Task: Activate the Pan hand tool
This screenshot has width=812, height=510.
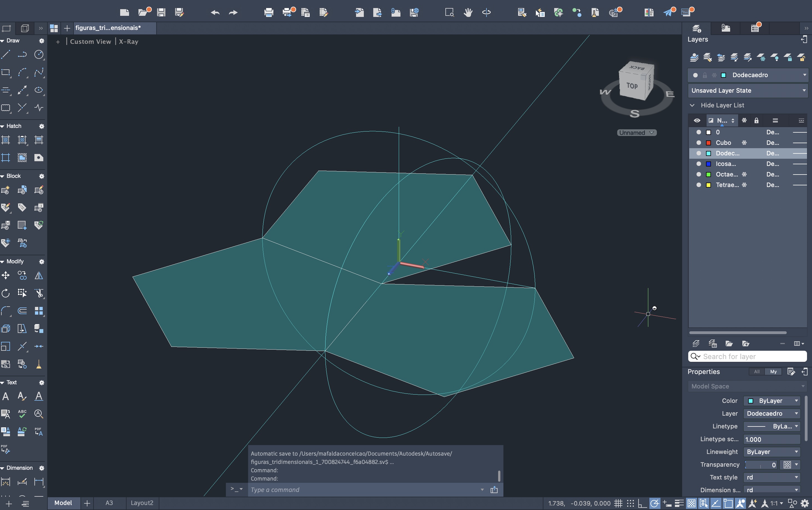Action: coord(468,13)
